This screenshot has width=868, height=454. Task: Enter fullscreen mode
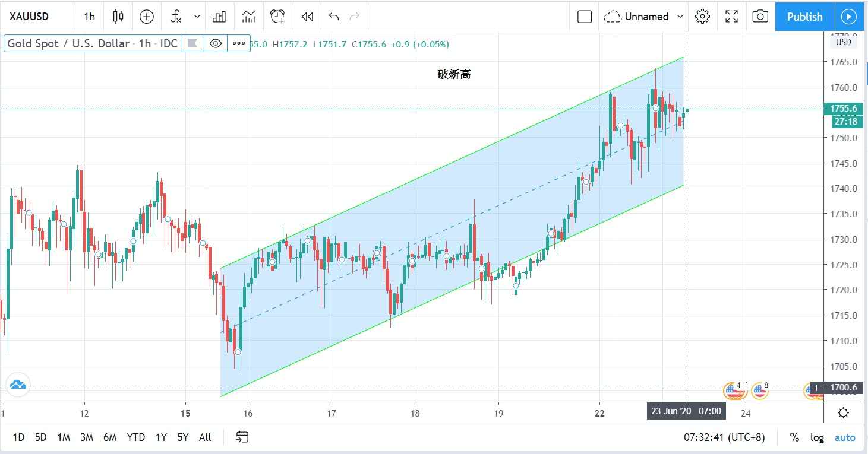pyautogui.click(x=732, y=17)
